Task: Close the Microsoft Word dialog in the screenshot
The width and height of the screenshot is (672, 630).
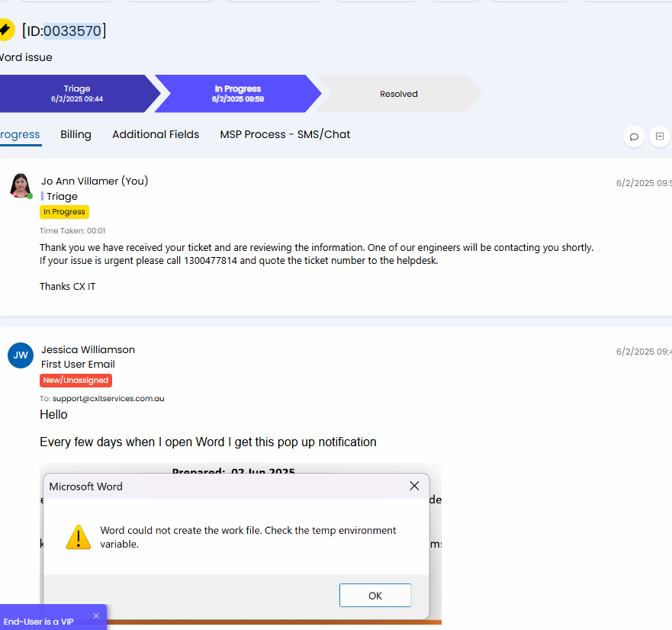Action: [414, 486]
